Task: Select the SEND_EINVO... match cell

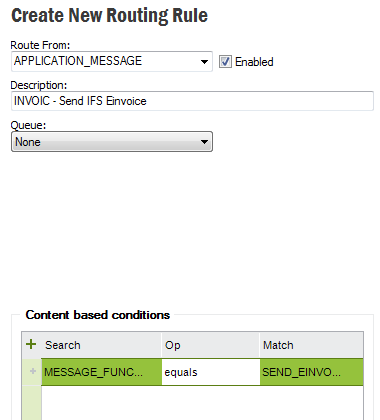Action: click(x=312, y=372)
